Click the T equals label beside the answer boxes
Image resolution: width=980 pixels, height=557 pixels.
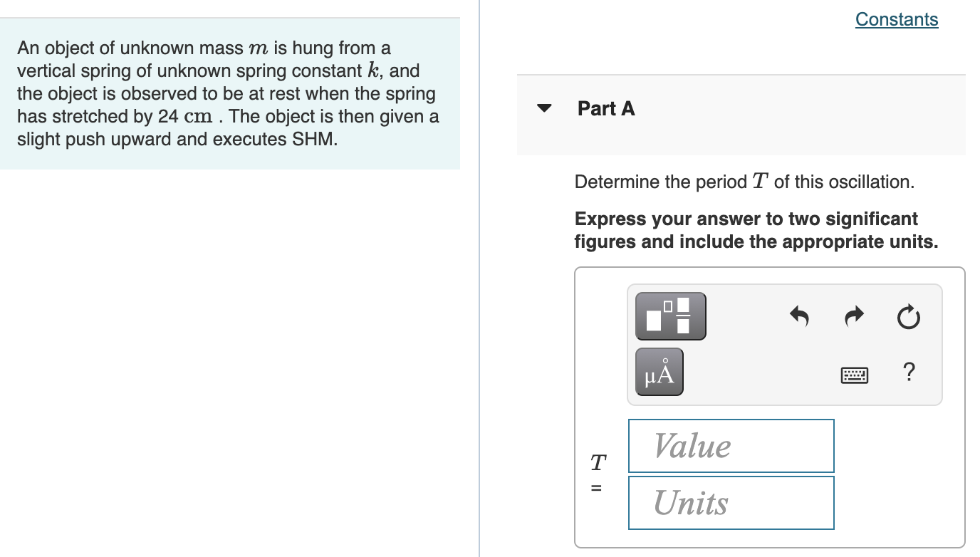597,474
